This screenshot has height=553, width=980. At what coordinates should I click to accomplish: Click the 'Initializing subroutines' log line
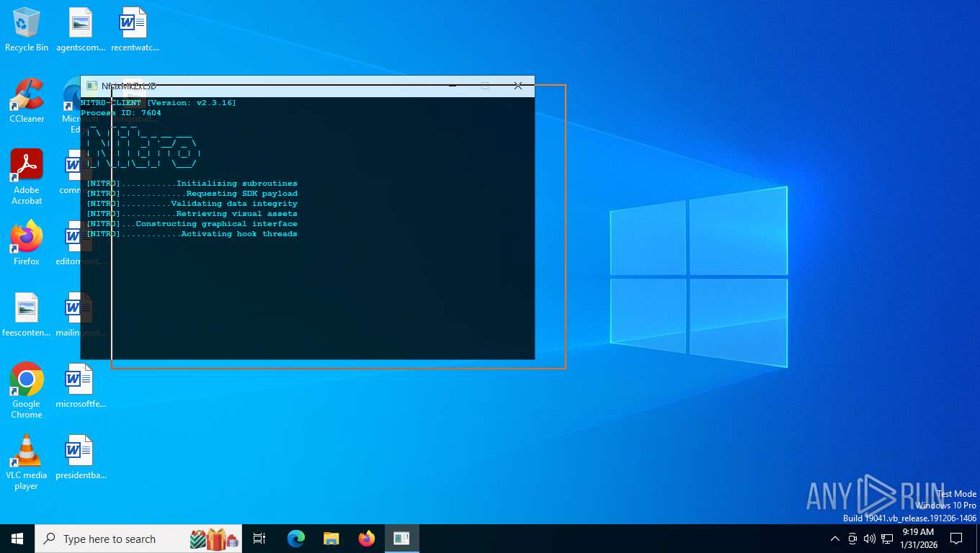[192, 184]
